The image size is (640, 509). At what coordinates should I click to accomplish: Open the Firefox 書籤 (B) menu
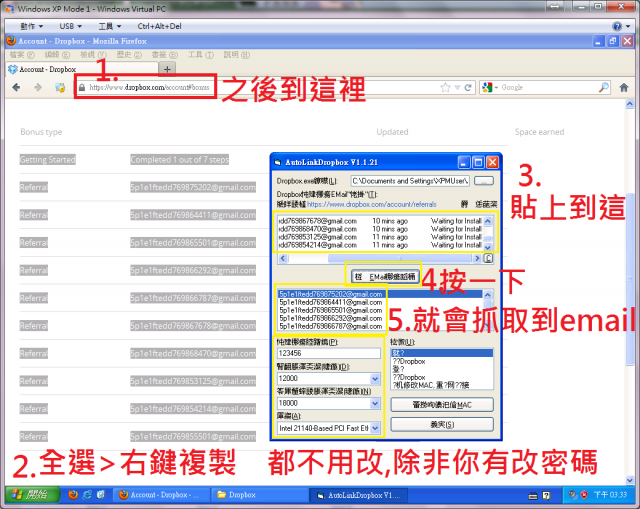pyautogui.click(x=164, y=55)
